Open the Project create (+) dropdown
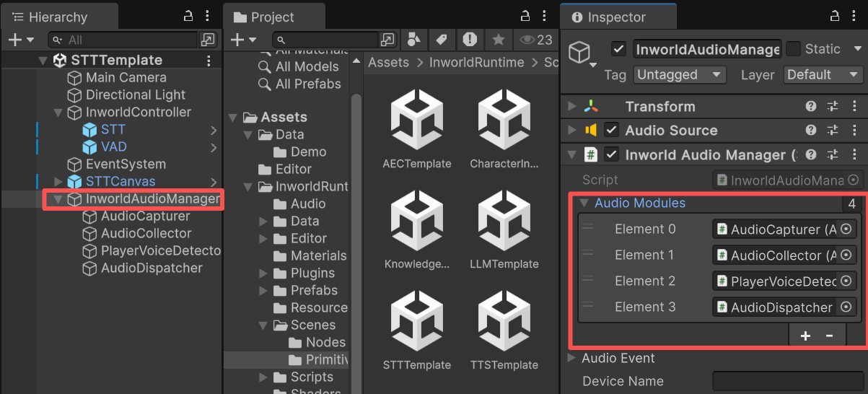Image resolution: width=868 pixels, height=394 pixels. 243,40
